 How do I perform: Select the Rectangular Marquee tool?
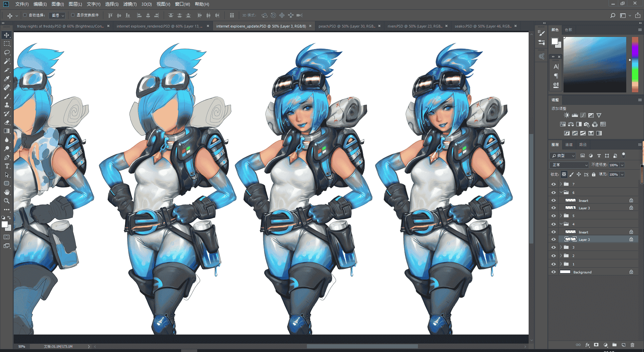coord(7,44)
